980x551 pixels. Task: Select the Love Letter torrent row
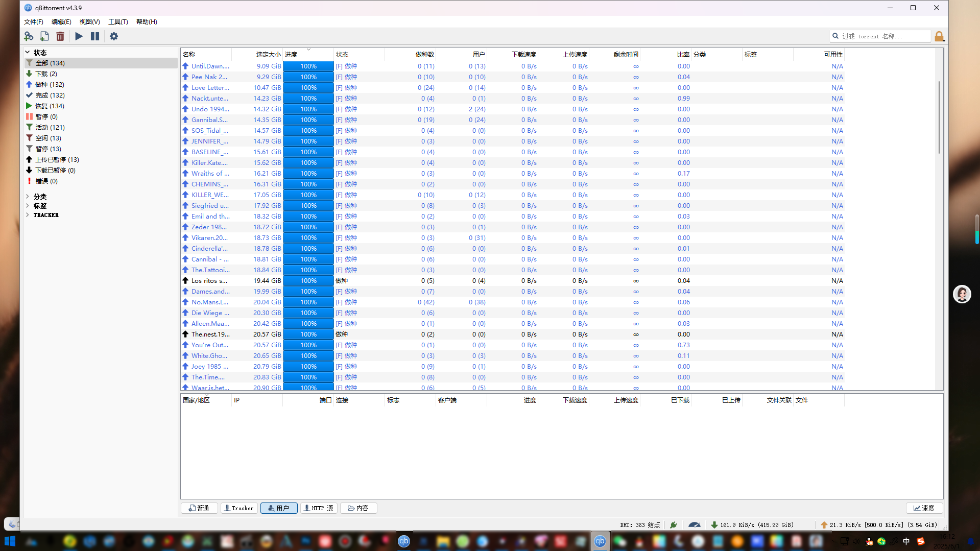[512, 88]
